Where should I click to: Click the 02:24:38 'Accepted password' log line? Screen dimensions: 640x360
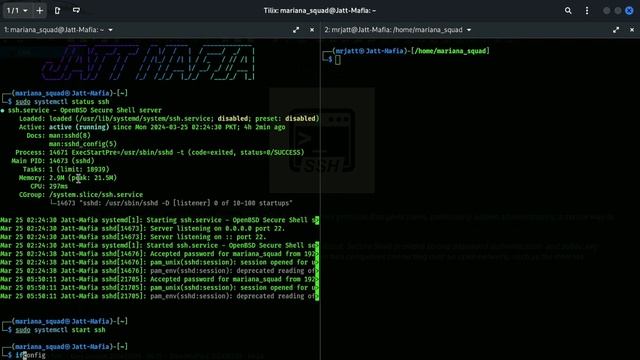pyautogui.click(x=159, y=254)
